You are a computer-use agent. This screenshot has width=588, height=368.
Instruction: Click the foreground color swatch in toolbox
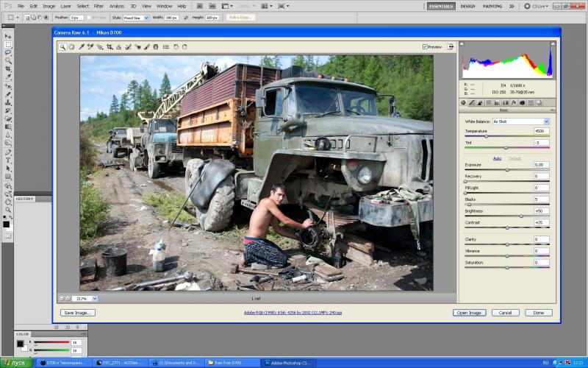click(6, 224)
